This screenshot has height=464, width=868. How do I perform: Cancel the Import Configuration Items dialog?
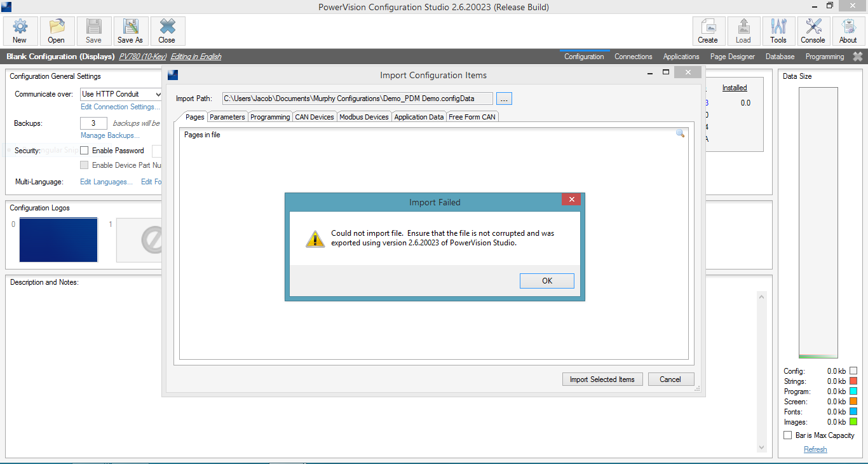point(670,379)
